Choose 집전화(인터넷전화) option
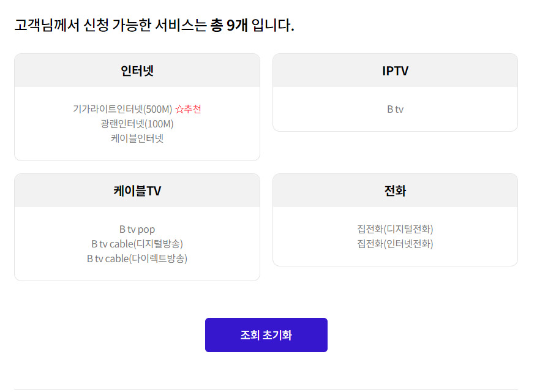This screenshot has height=392, width=537. tap(395, 244)
